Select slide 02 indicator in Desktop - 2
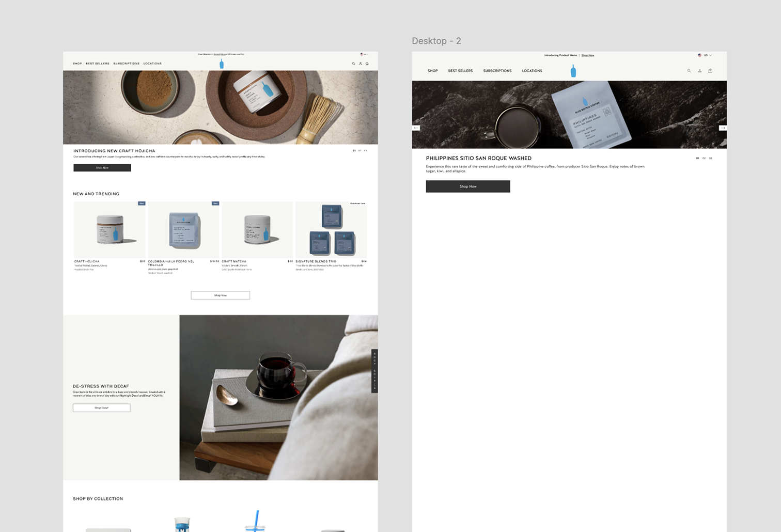This screenshot has height=532, width=781. pyautogui.click(x=704, y=159)
